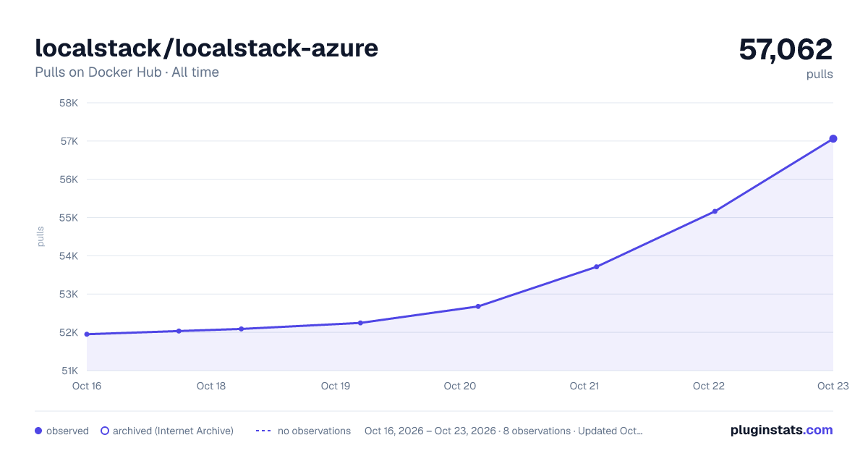
Task: Click the 54K y-axis label
Action: click(x=69, y=256)
